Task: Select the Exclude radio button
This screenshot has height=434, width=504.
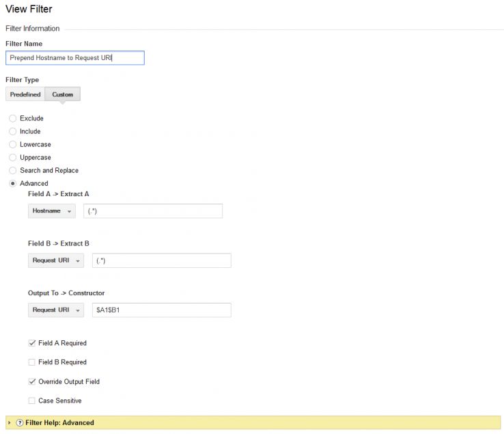Action: [x=12, y=118]
